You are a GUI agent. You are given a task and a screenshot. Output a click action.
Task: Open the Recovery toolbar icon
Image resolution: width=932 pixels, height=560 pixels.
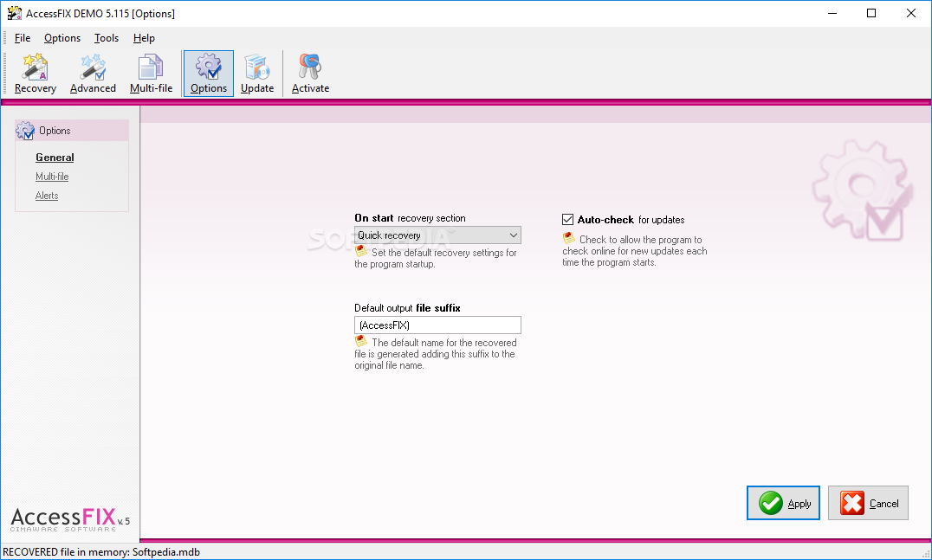(35, 74)
